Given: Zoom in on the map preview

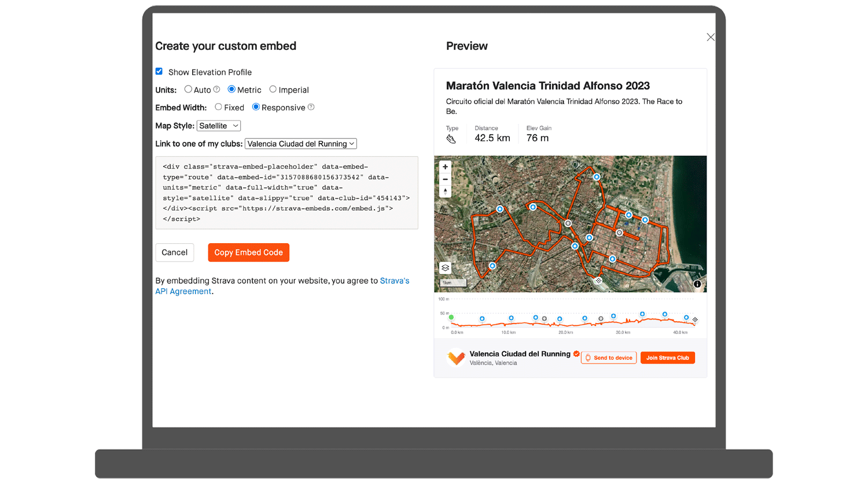Looking at the screenshot, I should 445,167.
